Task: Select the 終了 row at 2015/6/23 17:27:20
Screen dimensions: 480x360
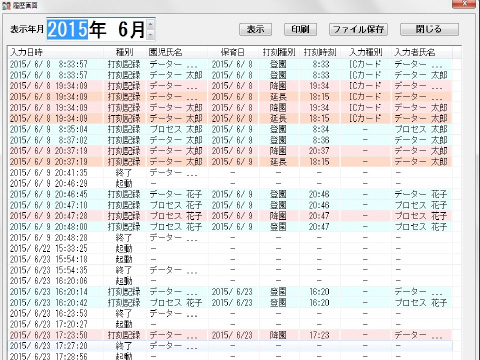Action: coord(230,346)
